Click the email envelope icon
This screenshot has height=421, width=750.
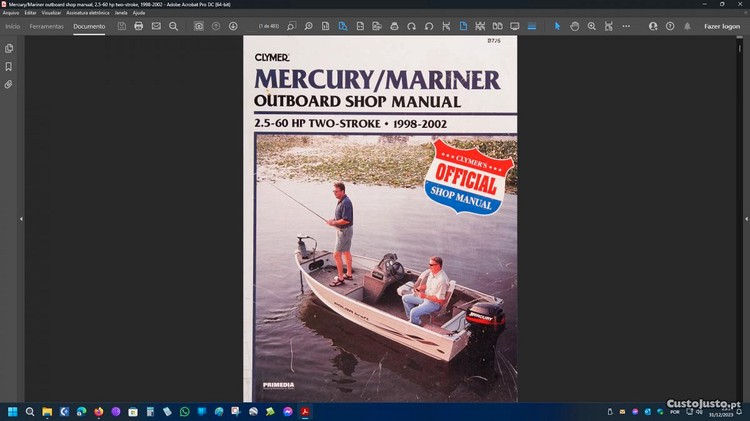point(156,26)
